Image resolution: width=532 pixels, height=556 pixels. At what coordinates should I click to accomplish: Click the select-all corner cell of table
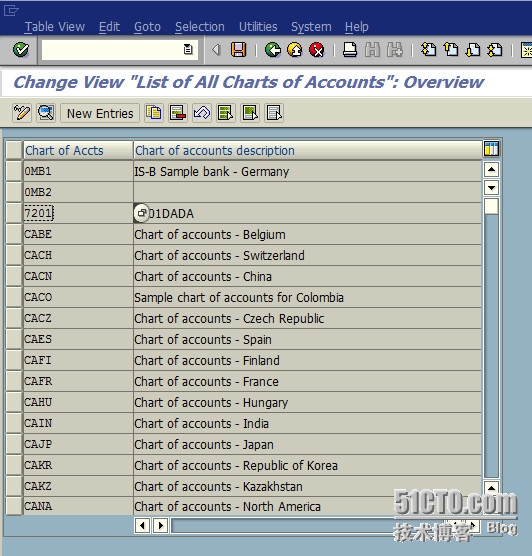pyautogui.click(x=14, y=150)
